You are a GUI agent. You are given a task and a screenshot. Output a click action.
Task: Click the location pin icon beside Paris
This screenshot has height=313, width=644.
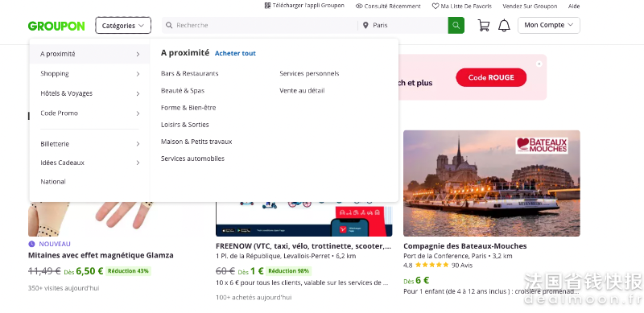365,26
